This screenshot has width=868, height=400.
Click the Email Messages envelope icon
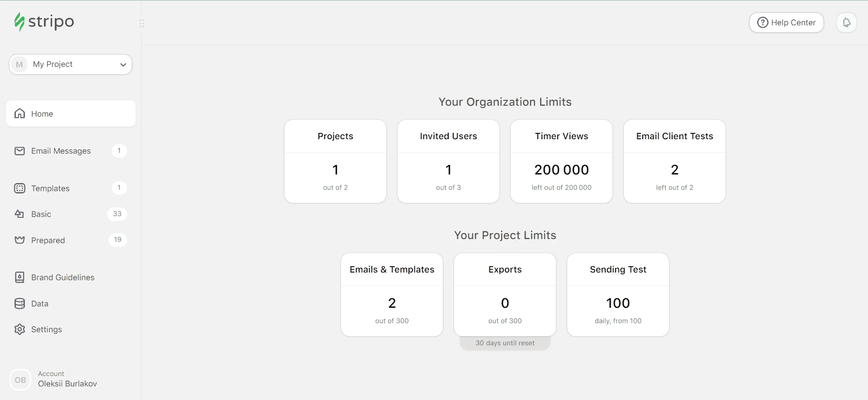coord(19,151)
